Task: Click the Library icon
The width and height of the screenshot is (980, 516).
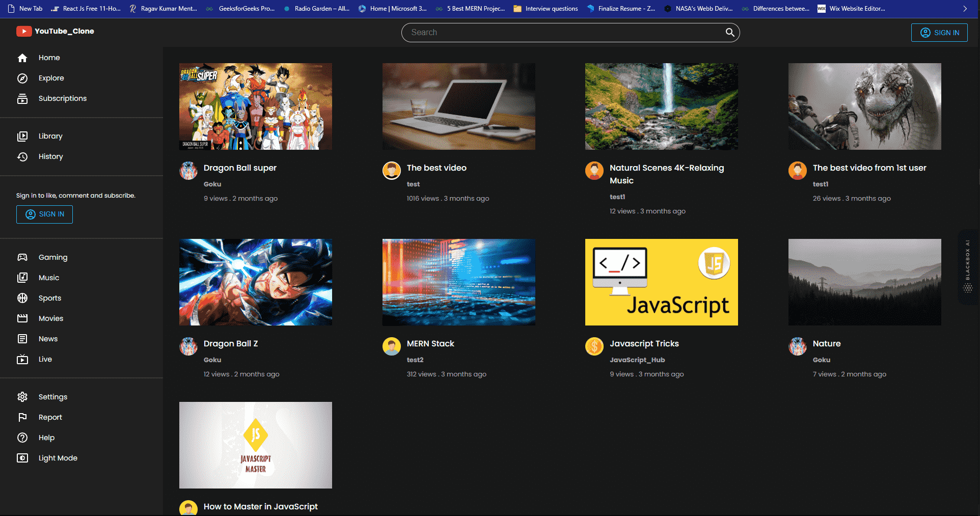Action: [x=22, y=136]
